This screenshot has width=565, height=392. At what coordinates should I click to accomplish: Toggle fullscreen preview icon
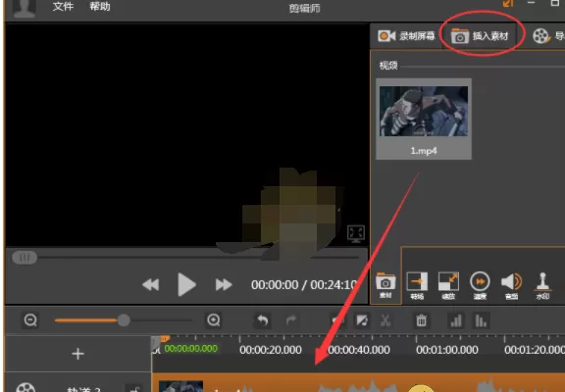click(356, 233)
